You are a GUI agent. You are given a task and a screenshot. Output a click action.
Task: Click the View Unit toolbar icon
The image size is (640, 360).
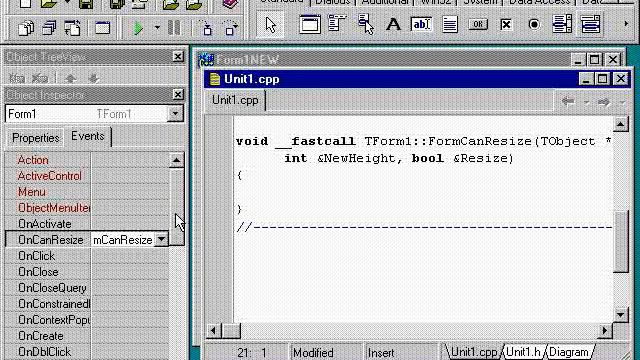[26, 28]
